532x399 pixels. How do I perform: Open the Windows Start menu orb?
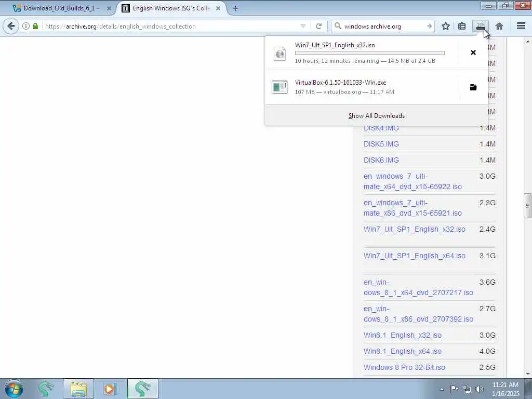point(14,389)
